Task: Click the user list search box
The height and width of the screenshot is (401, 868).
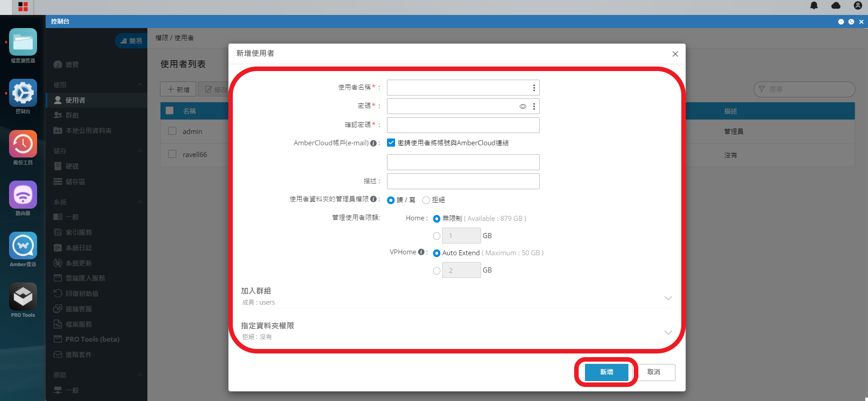Action: click(804, 89)
